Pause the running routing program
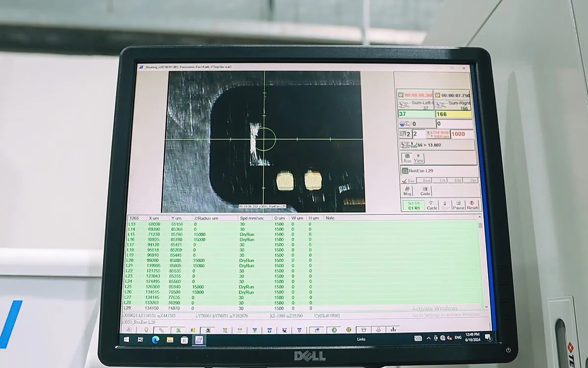The height and width of the screenshot is (368, 588). (458, 205)
